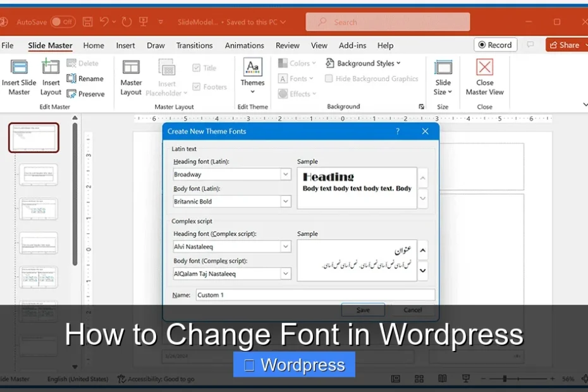This screenshot has height=392, width=588.
Task: Open the Insert tab
Action: tap(125, 46)
